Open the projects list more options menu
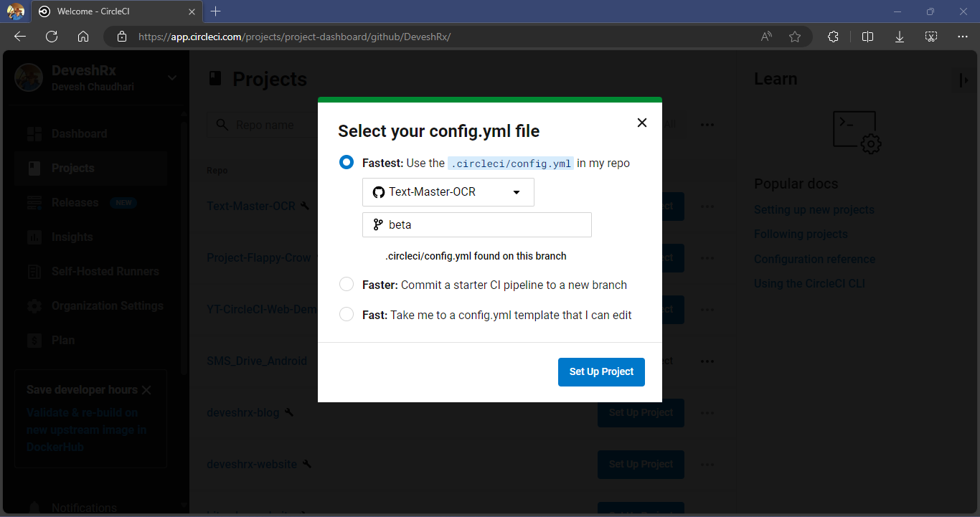Viewport: 980px width, 517px height. pyautogui.click(x=707, y=125)
